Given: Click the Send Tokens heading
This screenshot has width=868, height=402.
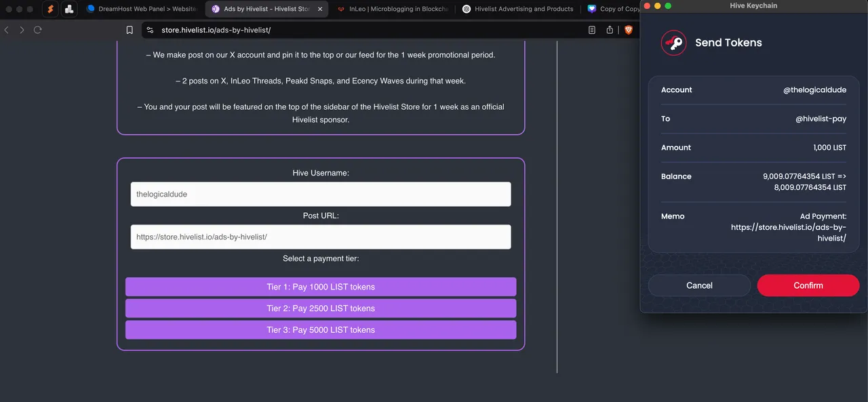Looking at the screenshot, I should click(728, 43).
